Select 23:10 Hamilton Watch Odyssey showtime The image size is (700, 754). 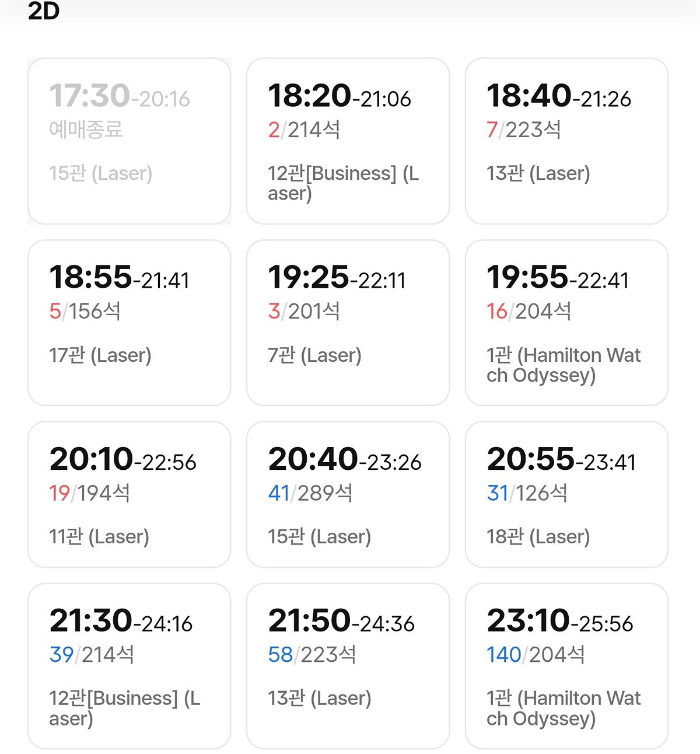tap(566, 666)
